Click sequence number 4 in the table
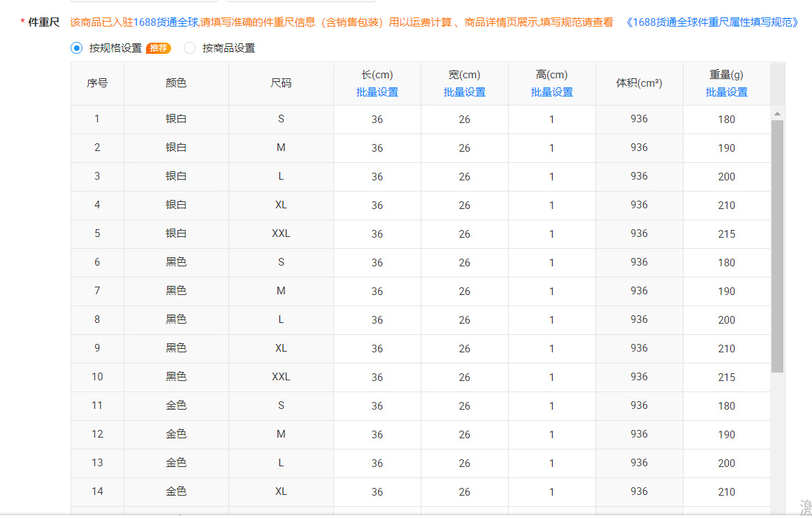The width and height of the screenshot is (812, 518). [97, 205]
